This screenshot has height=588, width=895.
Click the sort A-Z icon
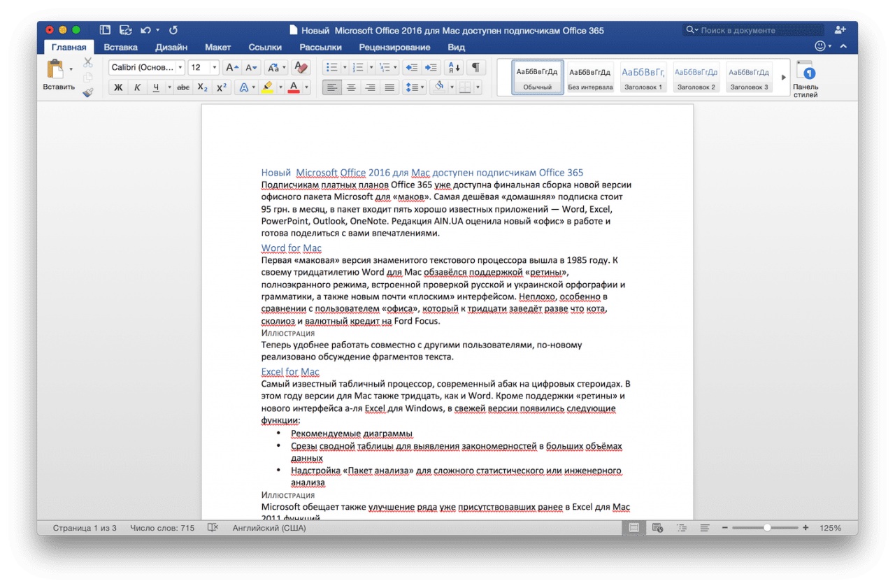coord(454,68)
